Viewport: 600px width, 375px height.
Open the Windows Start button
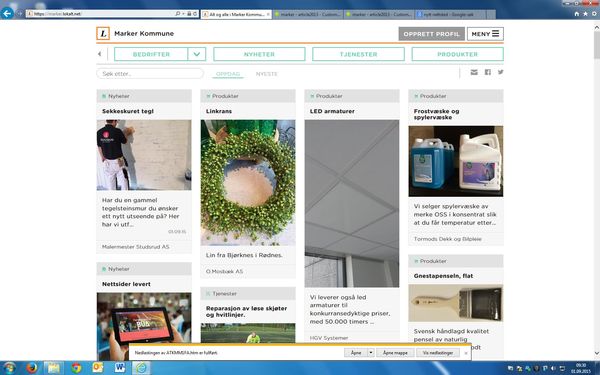click(x=9, y=368)
